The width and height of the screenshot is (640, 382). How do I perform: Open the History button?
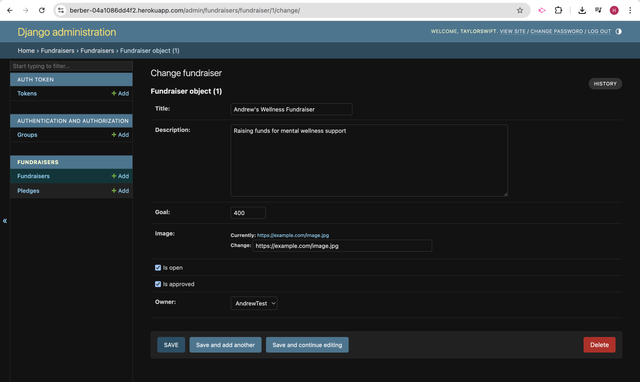coord(605,84)
